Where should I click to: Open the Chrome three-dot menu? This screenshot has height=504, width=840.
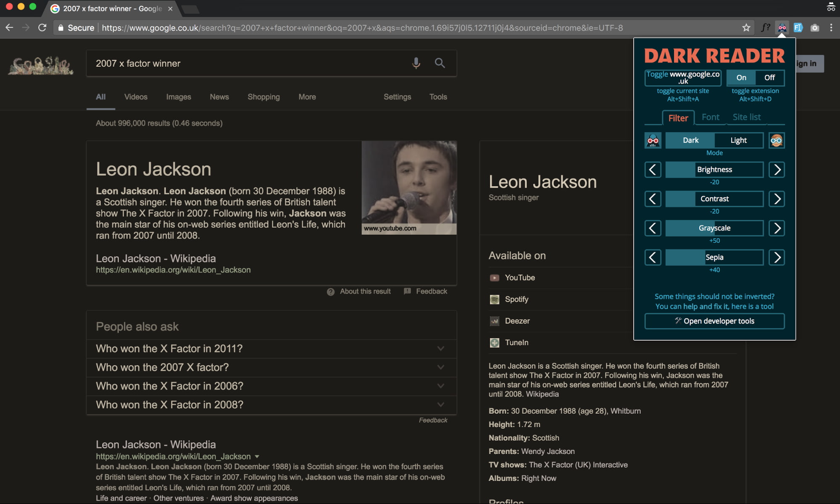point(831,28)
